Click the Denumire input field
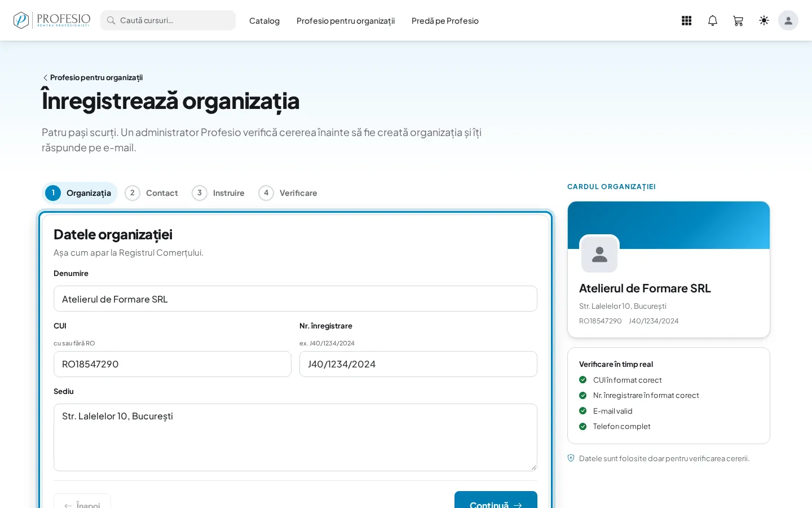 pos(295,299)
